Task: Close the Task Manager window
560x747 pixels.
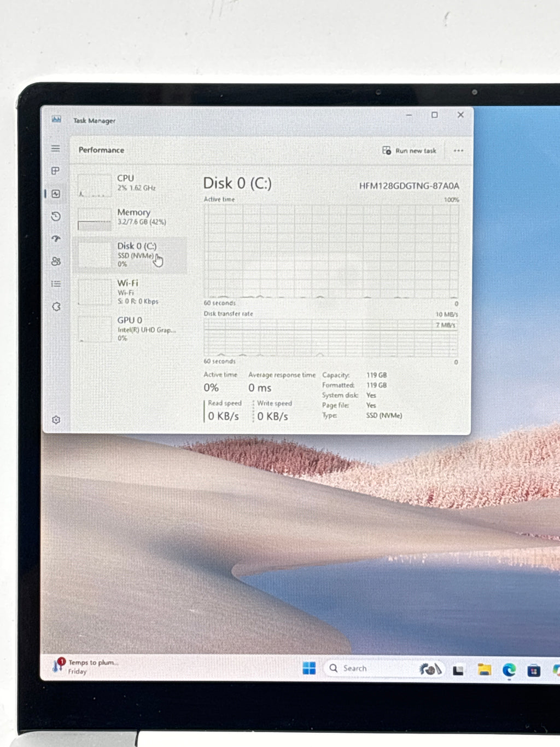Action: coord(460,115)
